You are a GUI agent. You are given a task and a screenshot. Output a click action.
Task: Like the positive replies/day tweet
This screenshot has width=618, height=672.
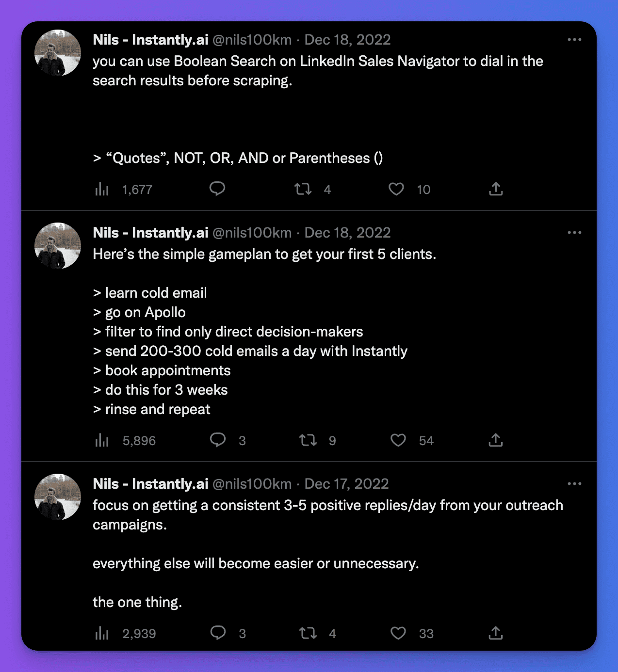point(398,633)
